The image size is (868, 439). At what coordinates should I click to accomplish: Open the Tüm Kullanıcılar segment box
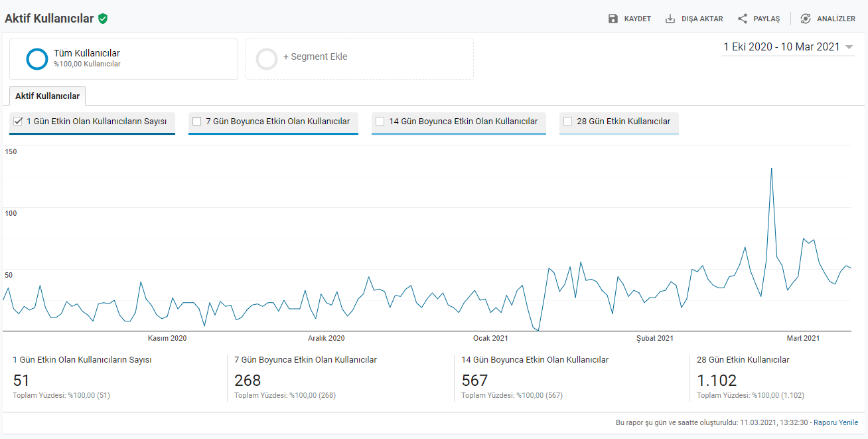123,59
